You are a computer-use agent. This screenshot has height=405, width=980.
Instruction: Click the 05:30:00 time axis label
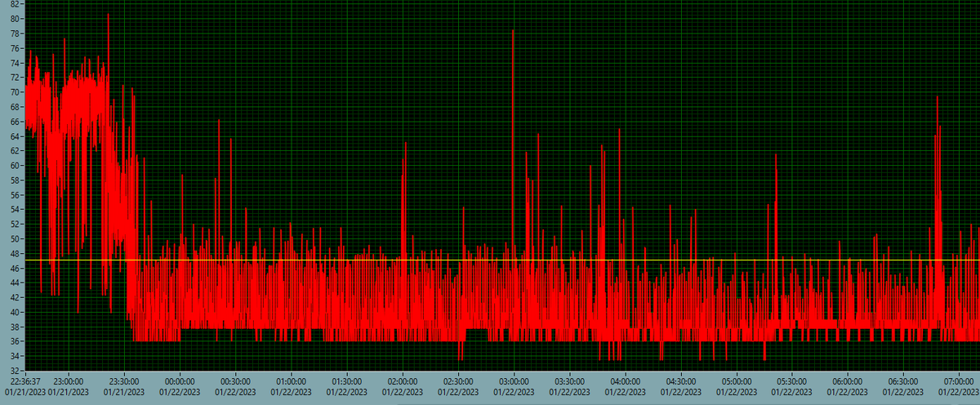coord(791,381)
